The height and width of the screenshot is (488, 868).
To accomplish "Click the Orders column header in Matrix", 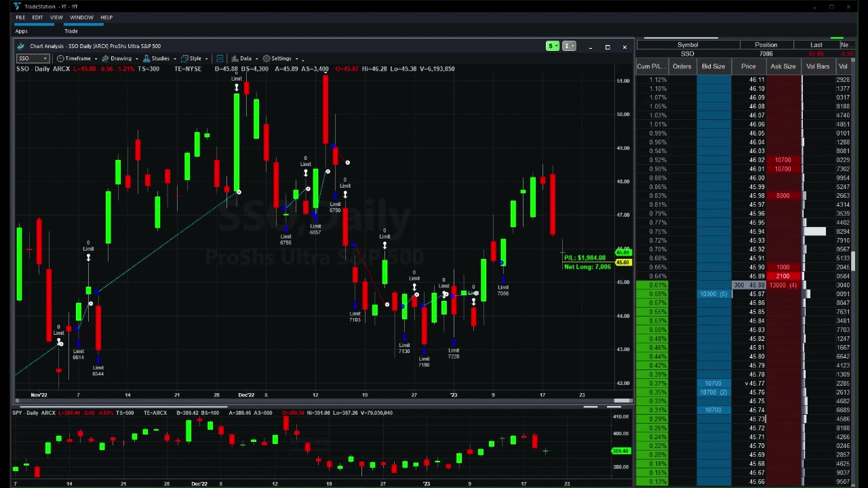I will tap(682, 66).
